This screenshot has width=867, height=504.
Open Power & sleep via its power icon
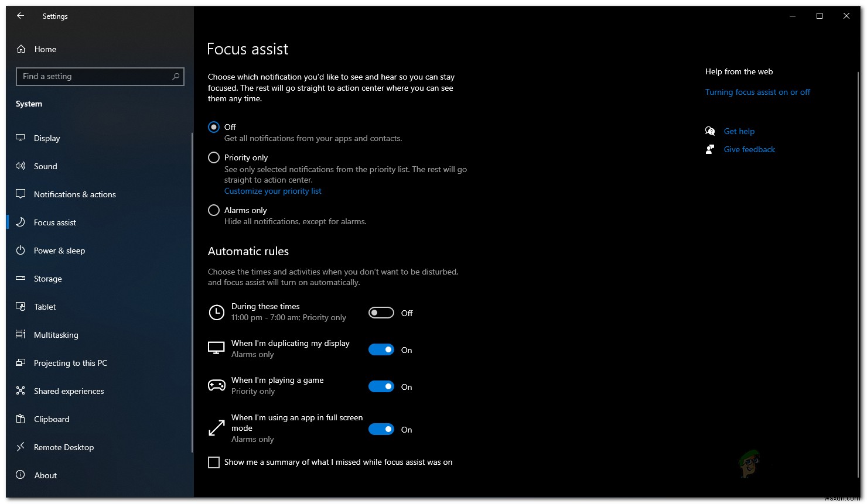(x=21, y=251)
